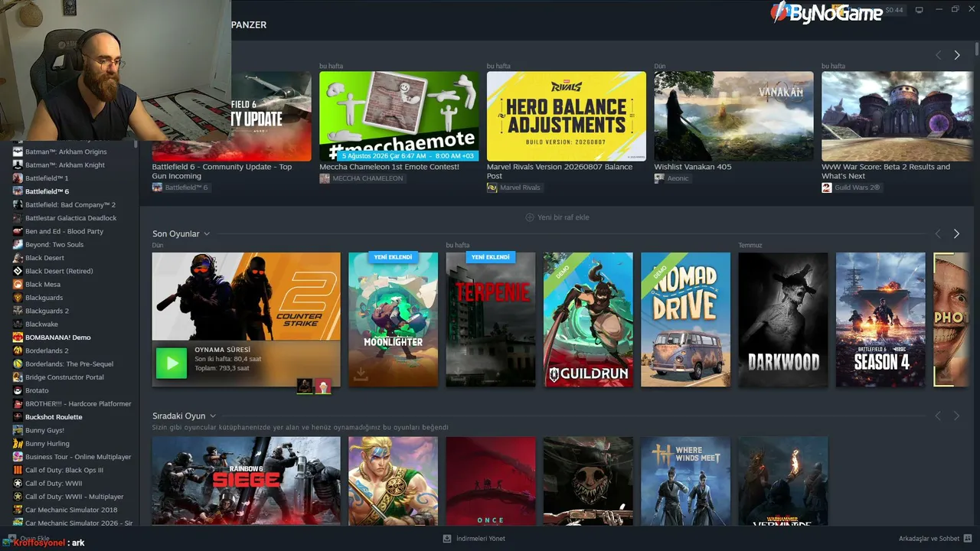Viewport: 980px width, 551px height.
Task: Click the Marvel Rivals icon under the balance post
Action: click(x=492, y=187)
